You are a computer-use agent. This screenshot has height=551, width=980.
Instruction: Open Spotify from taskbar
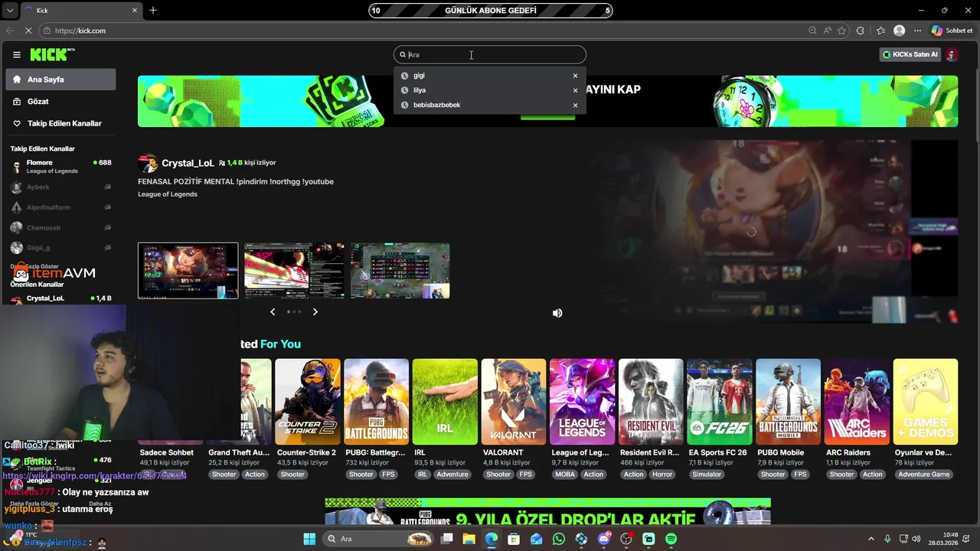coord(671,539)
